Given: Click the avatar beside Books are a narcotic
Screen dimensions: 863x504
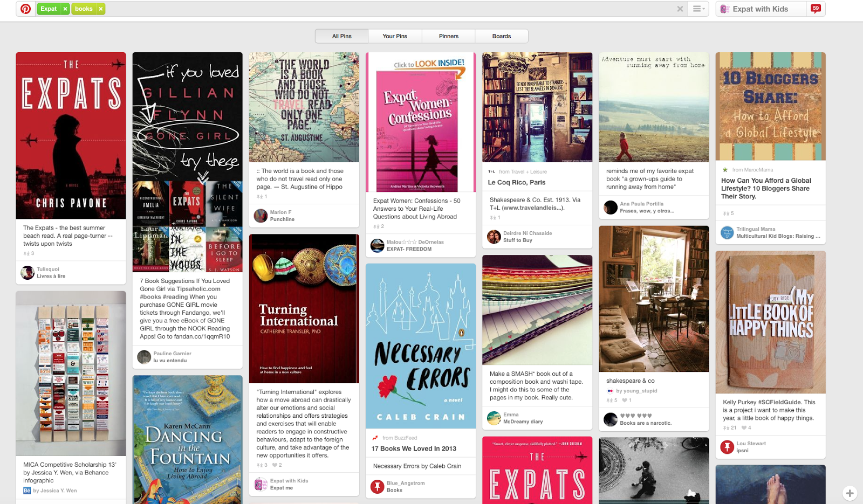Looking at the screenshot, I should [x=611, y=419].
